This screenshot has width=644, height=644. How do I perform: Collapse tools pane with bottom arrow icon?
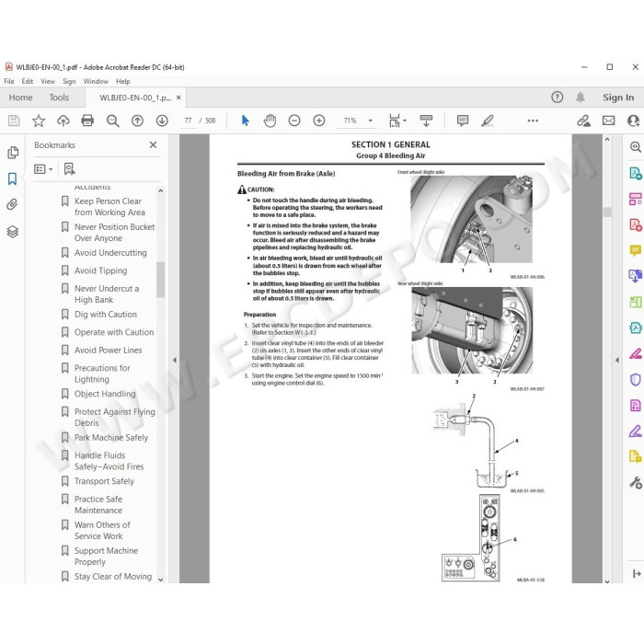[x=637, y=574]
